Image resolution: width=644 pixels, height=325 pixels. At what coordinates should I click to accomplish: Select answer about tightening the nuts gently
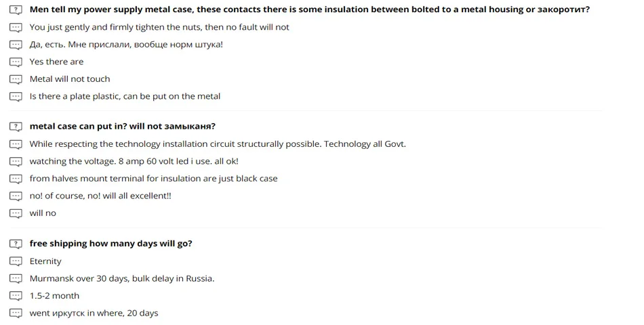coord(159,27)
